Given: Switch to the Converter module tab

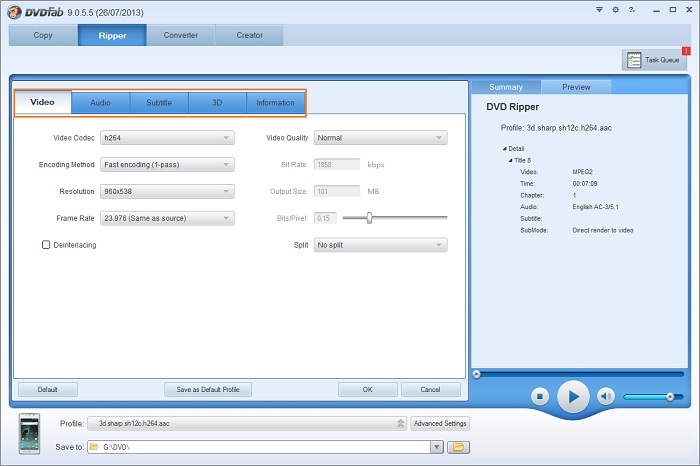Looking at the screenshot, I should 180,35.
